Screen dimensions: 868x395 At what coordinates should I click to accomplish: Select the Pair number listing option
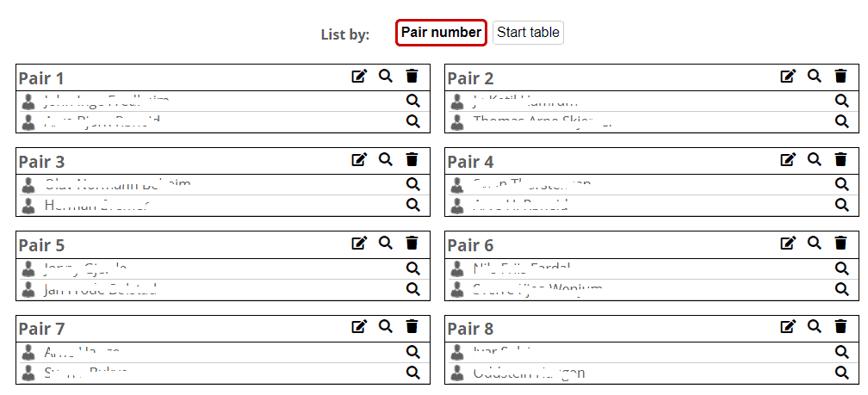tap(441, 33)
